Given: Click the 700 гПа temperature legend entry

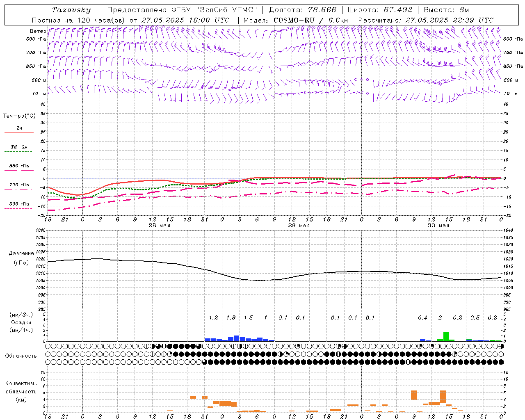Looking at the screenshot, I should [x=19, y=185].
